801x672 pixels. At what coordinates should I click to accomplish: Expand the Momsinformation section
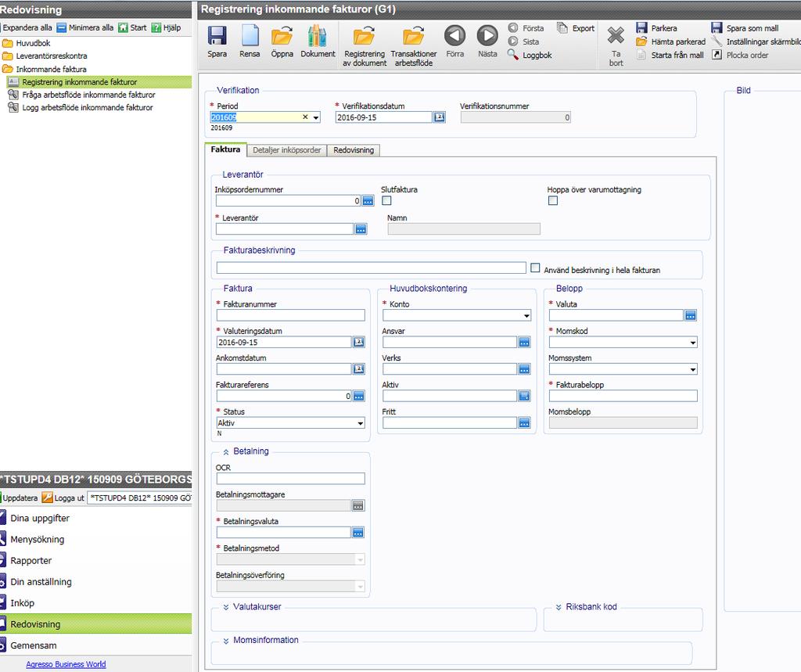pos(226,640)
